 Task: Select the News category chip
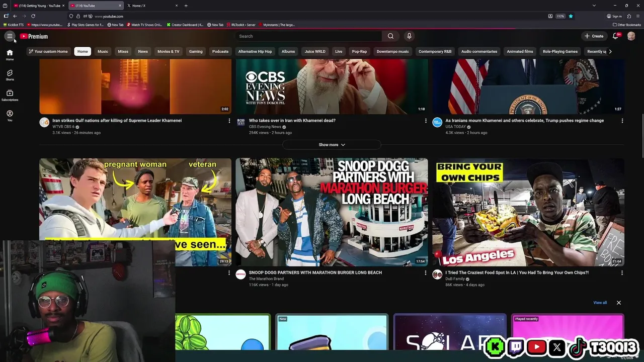point(143,51)
